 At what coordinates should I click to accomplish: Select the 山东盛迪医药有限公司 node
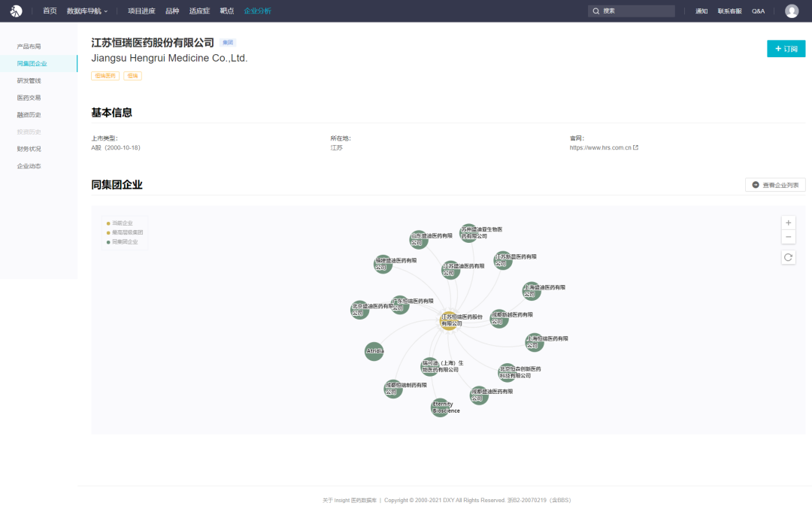(x=419, y=239)
